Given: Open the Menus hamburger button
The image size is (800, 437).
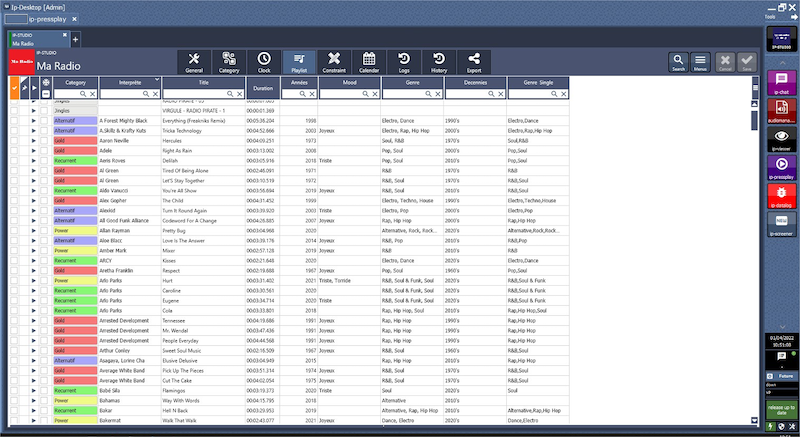Looking at the screenshot, I should [700, 62].
